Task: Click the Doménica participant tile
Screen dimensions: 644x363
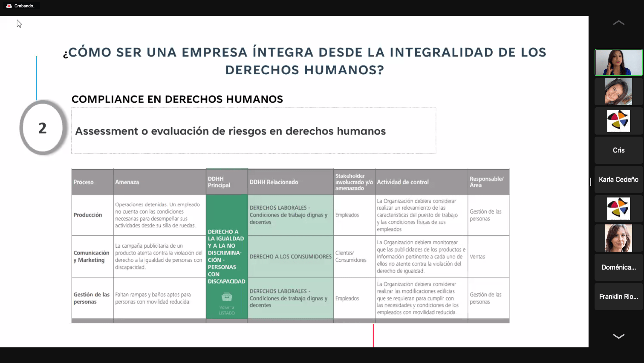Action: (618, 267)
